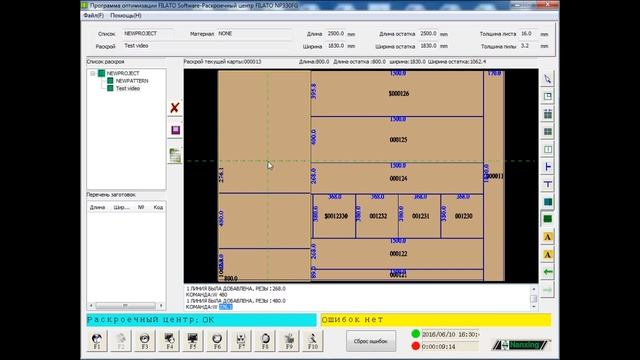Viewport: 640px width, 360px height.
Task: Click the red X delete icon
Action: pyautogui.click(x=175, y=108)
